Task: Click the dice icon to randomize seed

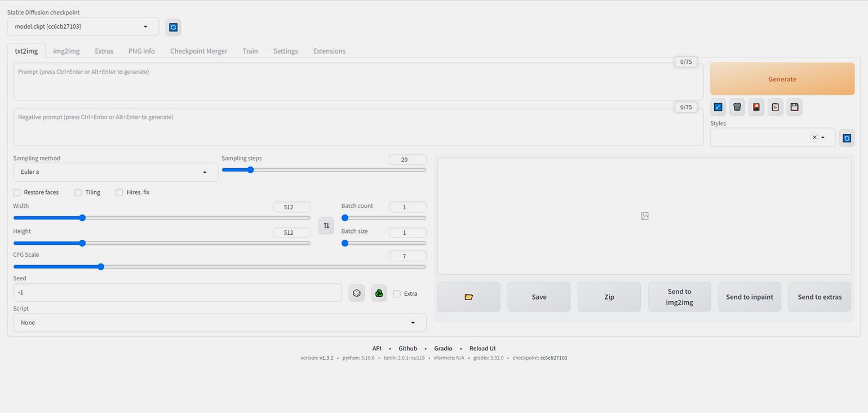Action: point(356,293)
